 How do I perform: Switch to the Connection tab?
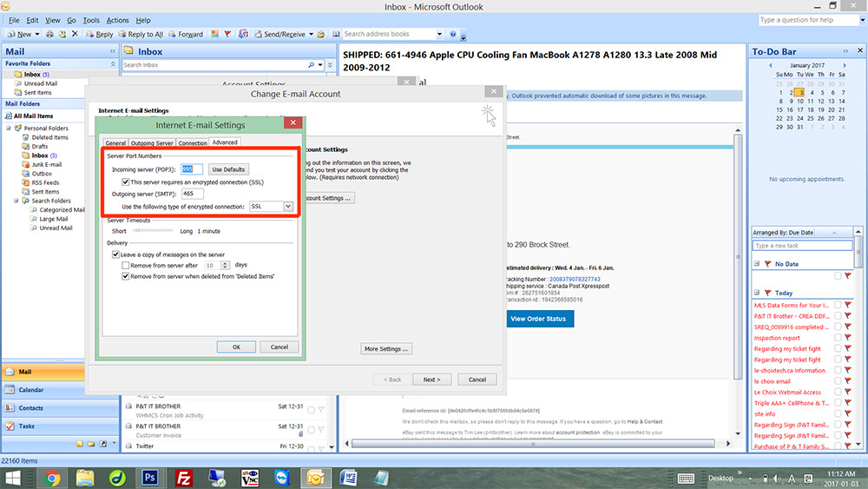click(193, 143)
